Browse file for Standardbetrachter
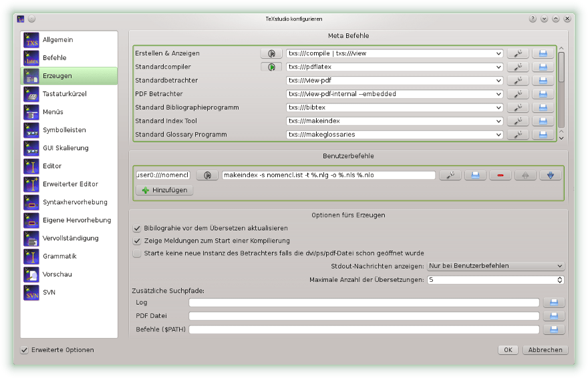Viewport: 588px width, 378px height. [x=543, y=81]
